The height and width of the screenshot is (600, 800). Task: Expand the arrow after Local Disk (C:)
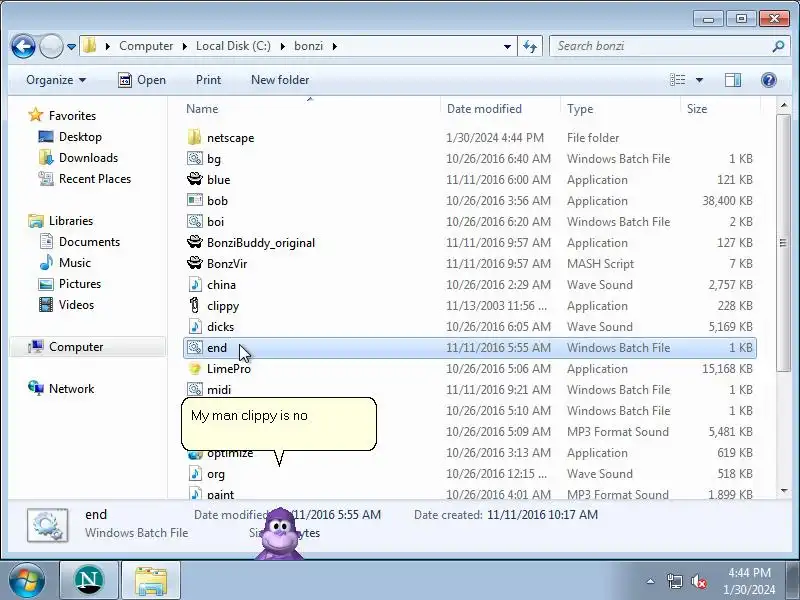tap(283, 46)
